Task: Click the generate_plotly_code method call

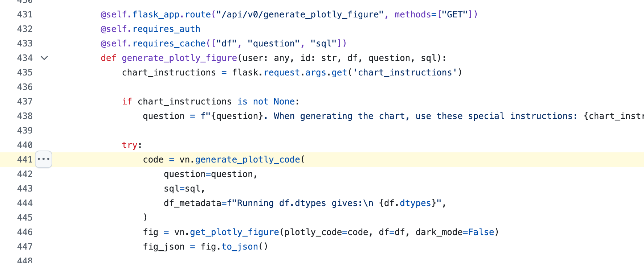Action: coord(247,160)
